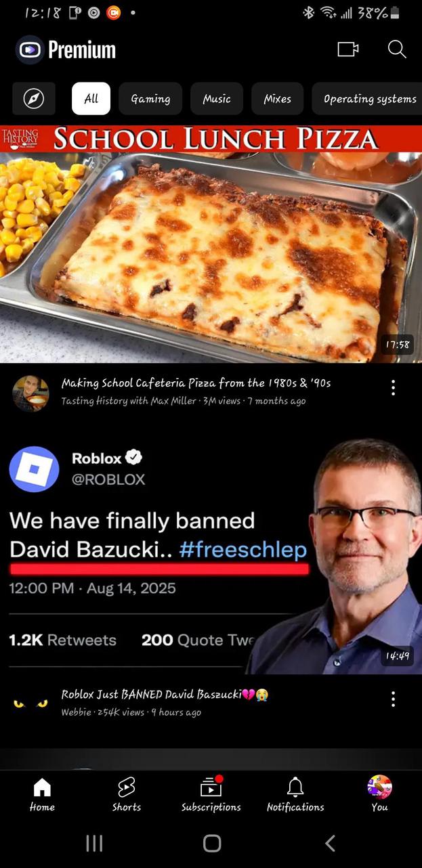Open the Webbie channel avatar
Viewport: 422px width, 868px height.
[x=30, y=703]
